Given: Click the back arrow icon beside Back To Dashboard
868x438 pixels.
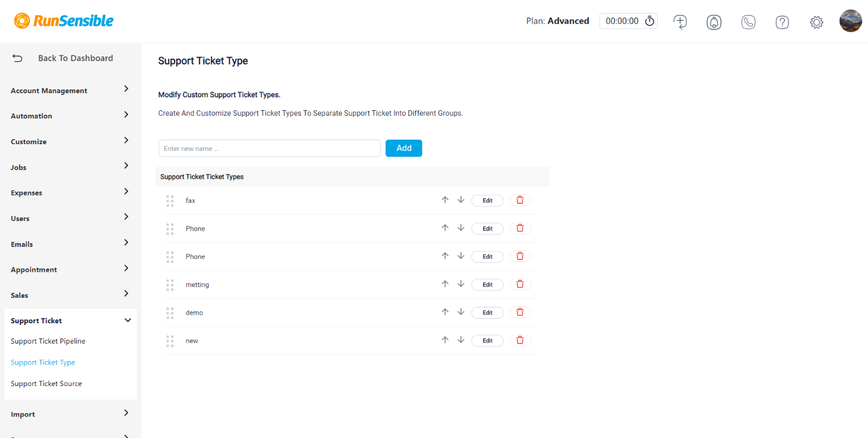Looking at the screenshot, I should coord(18,58).
